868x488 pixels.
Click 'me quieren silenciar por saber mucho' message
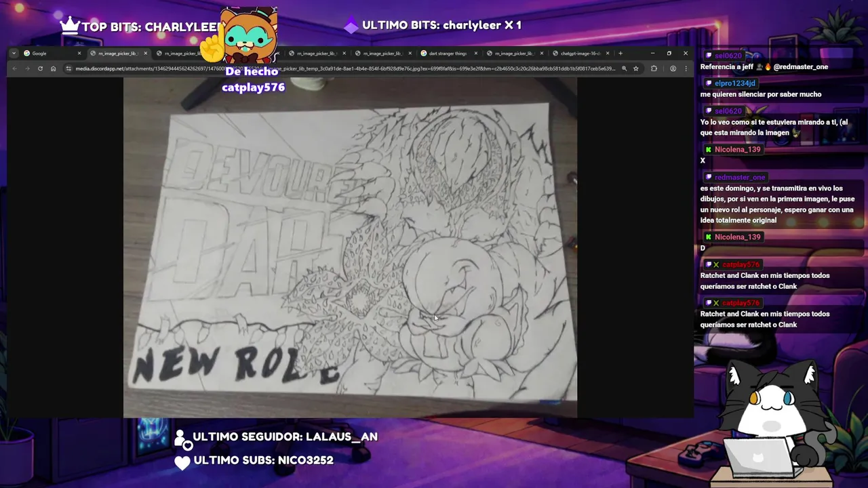[761, 94]
